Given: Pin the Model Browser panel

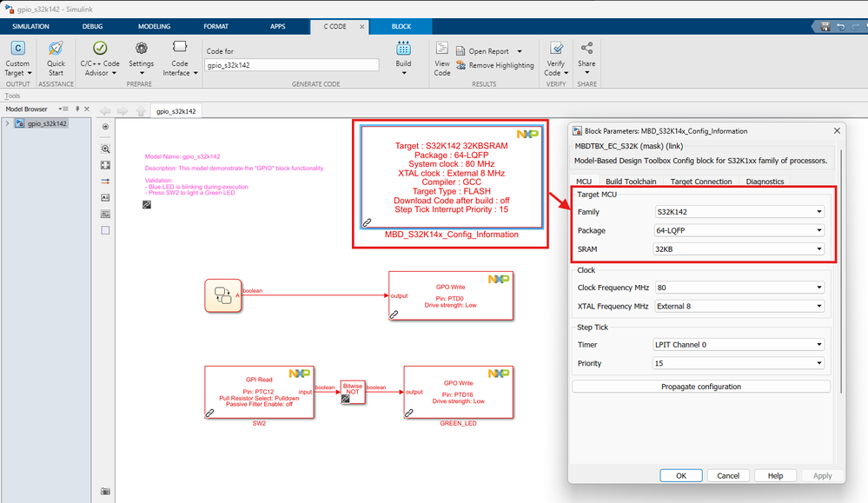Looking at the screenshot, I should point(77,109).
